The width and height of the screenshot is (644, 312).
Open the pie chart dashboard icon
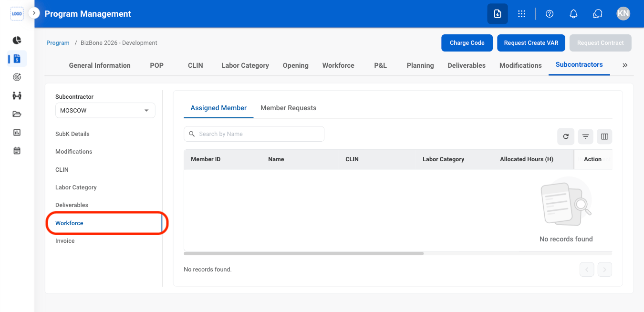pos(17,41)
